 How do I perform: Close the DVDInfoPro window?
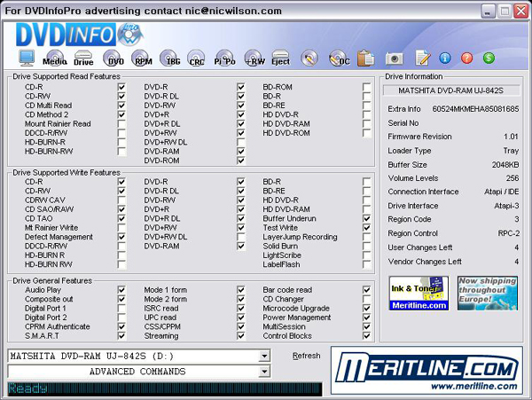pos(520,12)
